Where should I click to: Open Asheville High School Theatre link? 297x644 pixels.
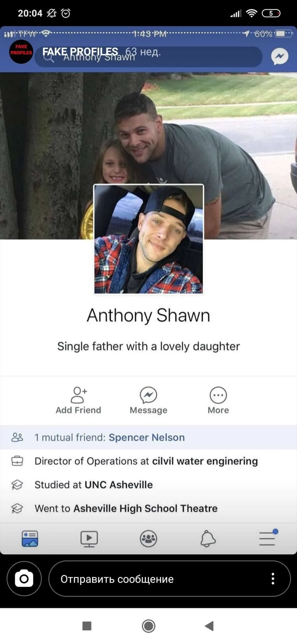coord(146,508)
